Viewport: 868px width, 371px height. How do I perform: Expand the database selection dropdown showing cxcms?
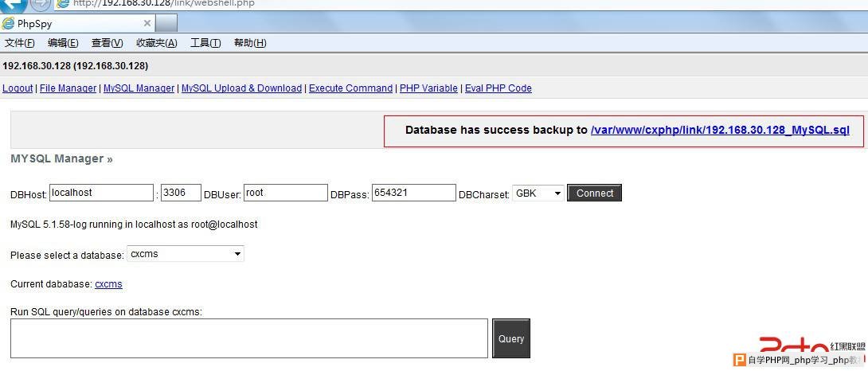click(186, 254)
